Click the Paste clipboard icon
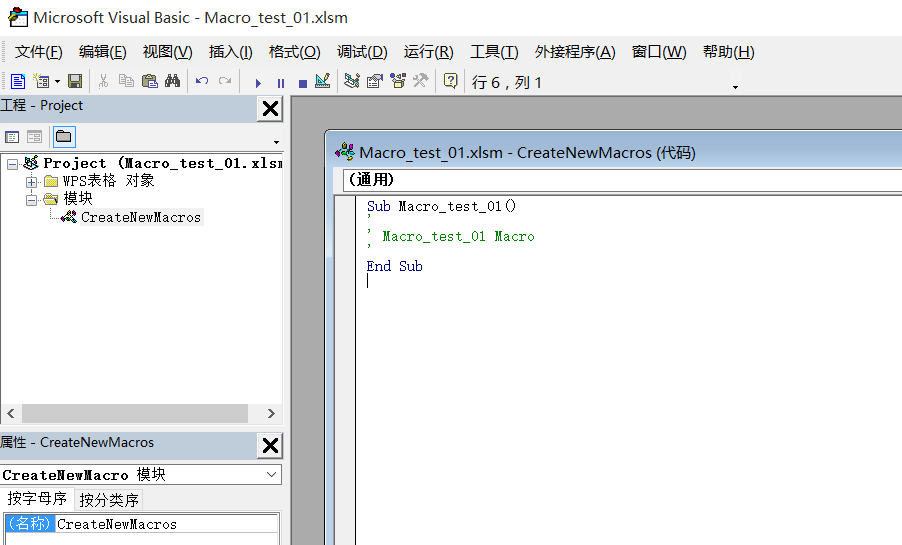The height and width of the screenshot is (545, 902). pos(150,82)
